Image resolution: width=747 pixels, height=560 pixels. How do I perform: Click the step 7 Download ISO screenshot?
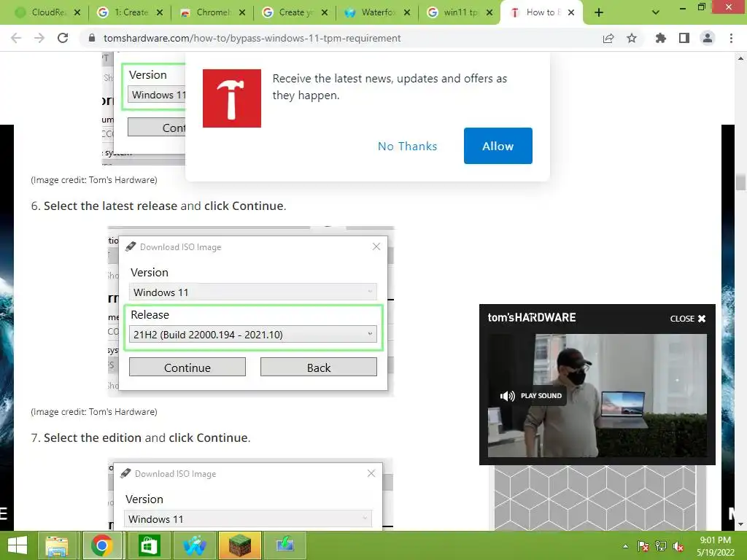tap(251, 494)
